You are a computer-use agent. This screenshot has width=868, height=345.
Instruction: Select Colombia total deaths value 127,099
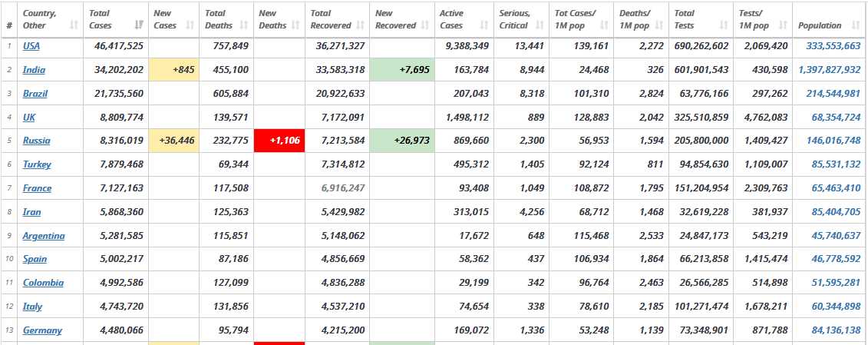(x=231, y=283)
